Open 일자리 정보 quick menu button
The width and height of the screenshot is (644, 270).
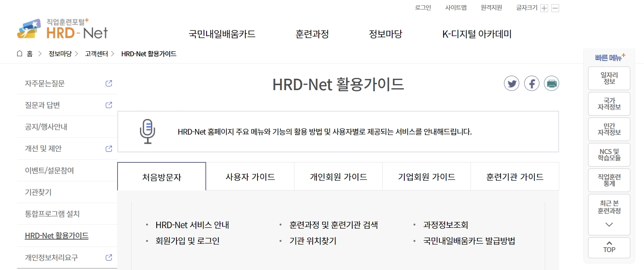609,78
